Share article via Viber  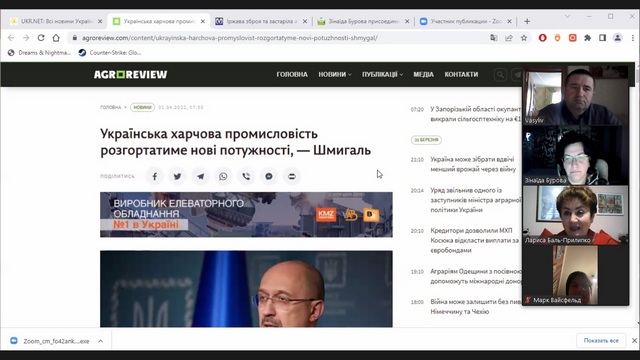(246, 176)
